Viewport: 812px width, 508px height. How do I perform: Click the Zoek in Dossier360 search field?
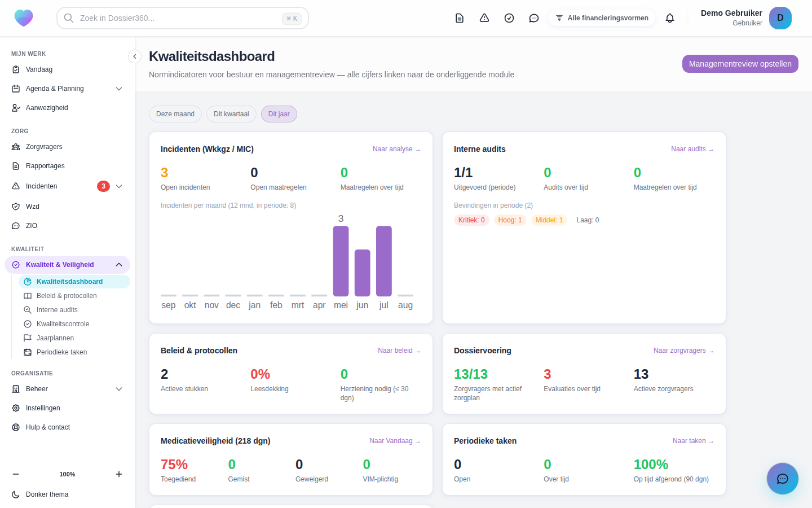(x=183, y=18)
